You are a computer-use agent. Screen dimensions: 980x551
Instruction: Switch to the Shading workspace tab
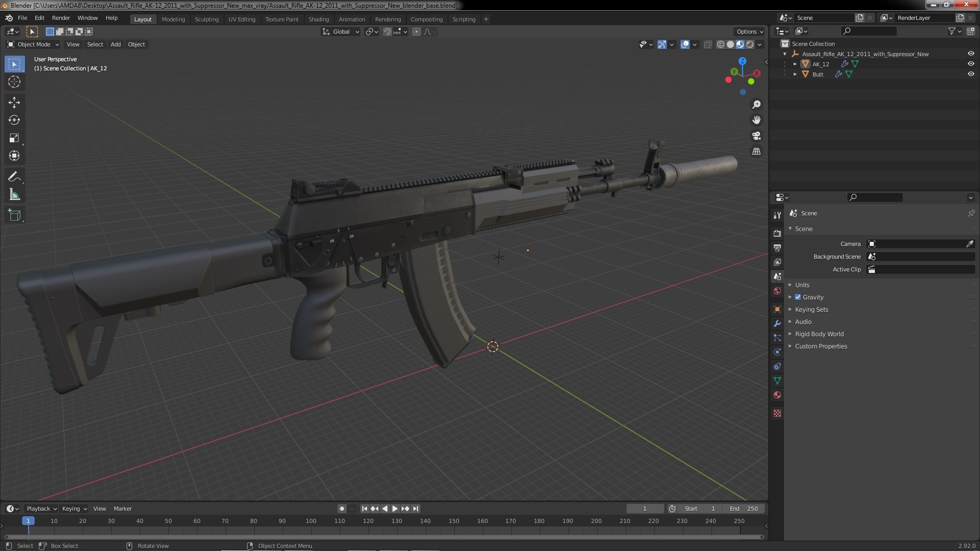(x=318, y=19)
